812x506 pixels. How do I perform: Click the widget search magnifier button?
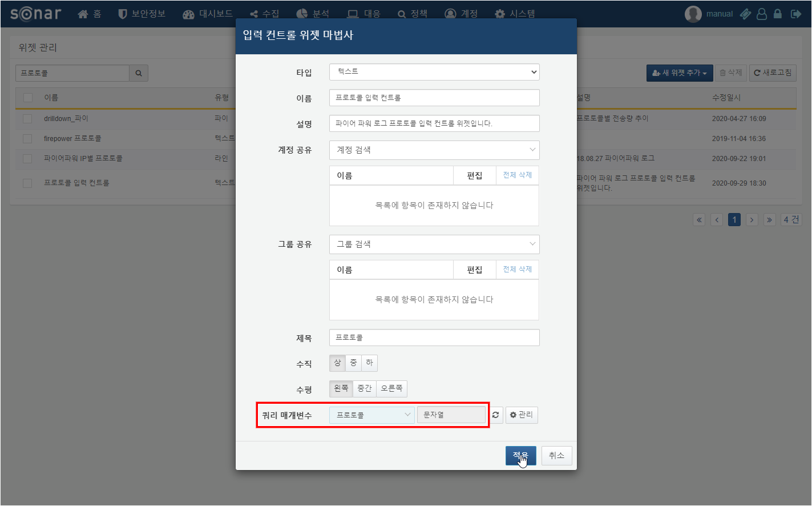click(139, 73)
